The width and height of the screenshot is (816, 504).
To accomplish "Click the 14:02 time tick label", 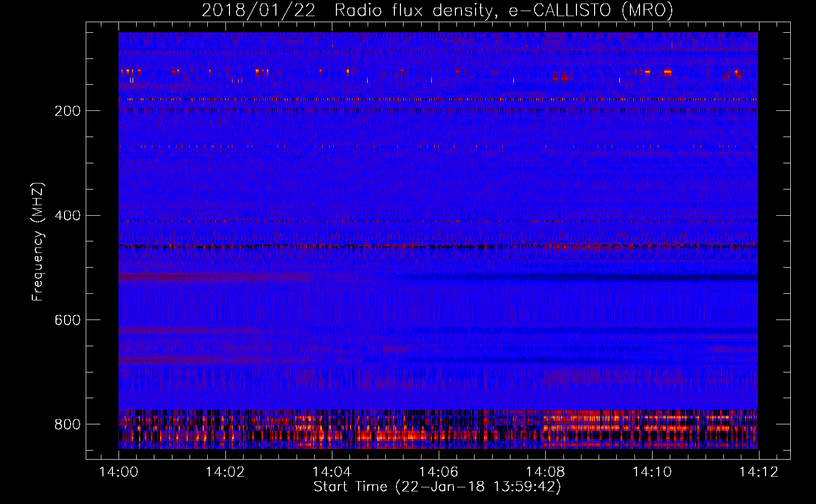I will click(225, 472).
